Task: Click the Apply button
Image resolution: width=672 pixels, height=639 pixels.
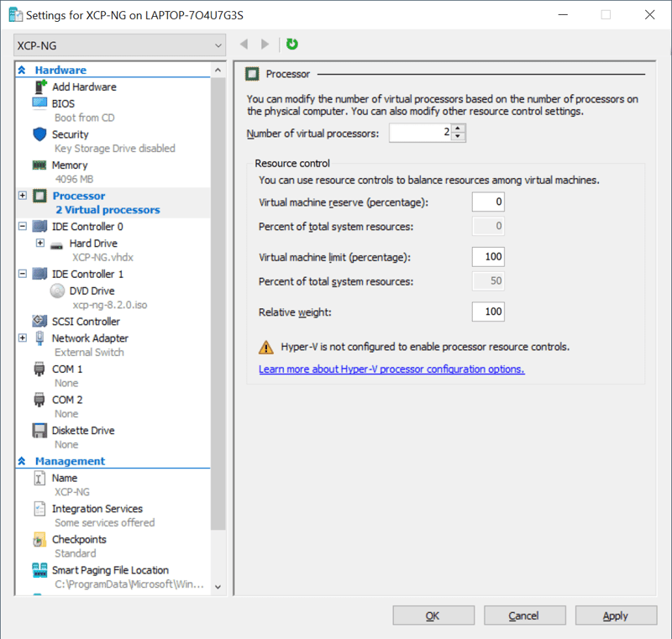Action: 615,615
